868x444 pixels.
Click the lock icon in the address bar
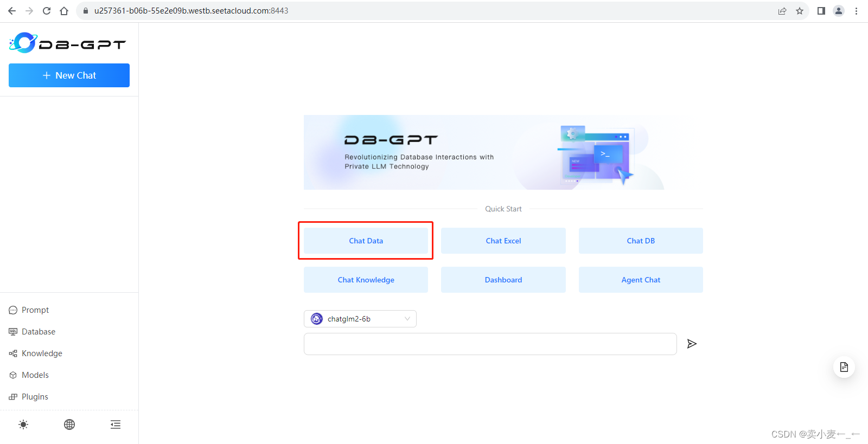coord(86,11)
